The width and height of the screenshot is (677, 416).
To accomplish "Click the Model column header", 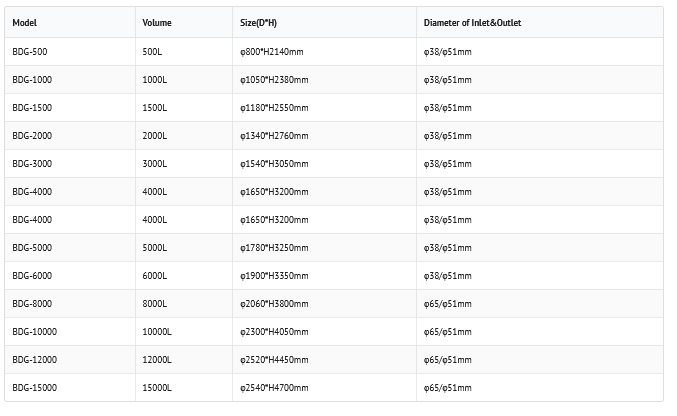I will click(25, 22).
